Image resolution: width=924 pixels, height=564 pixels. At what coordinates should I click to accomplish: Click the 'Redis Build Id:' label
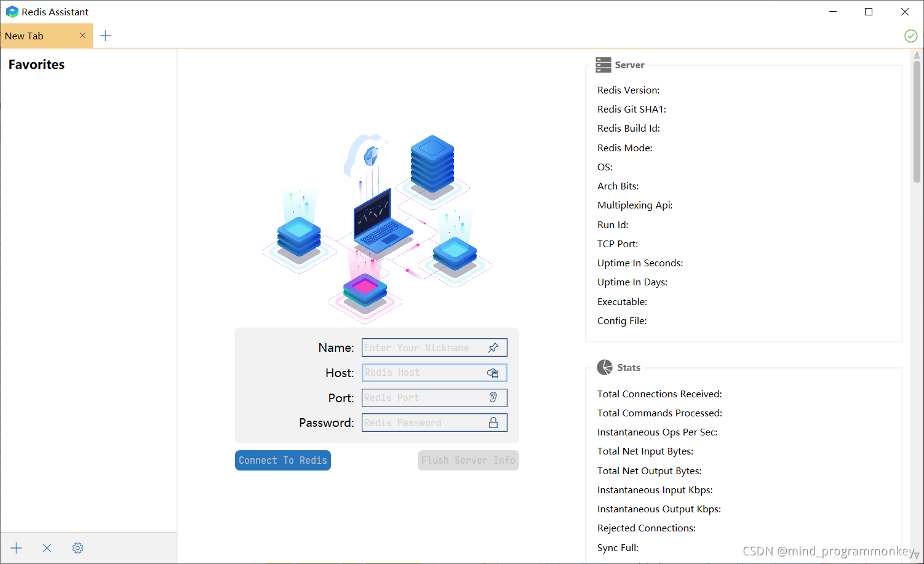coord(629,129)
